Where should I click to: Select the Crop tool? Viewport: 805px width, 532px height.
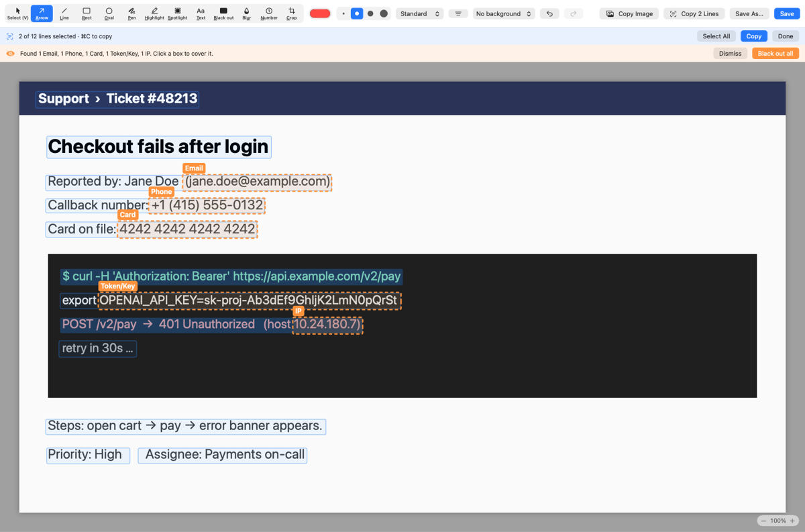(292, 13)
